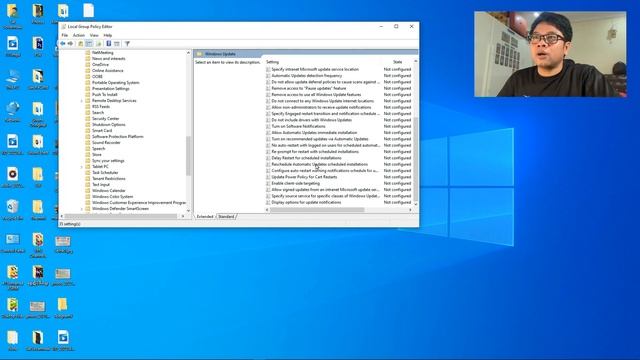This screenshot has height=360, width=640.
Task: Select the OneDrive folder in tree
Action: click(100, 64)
